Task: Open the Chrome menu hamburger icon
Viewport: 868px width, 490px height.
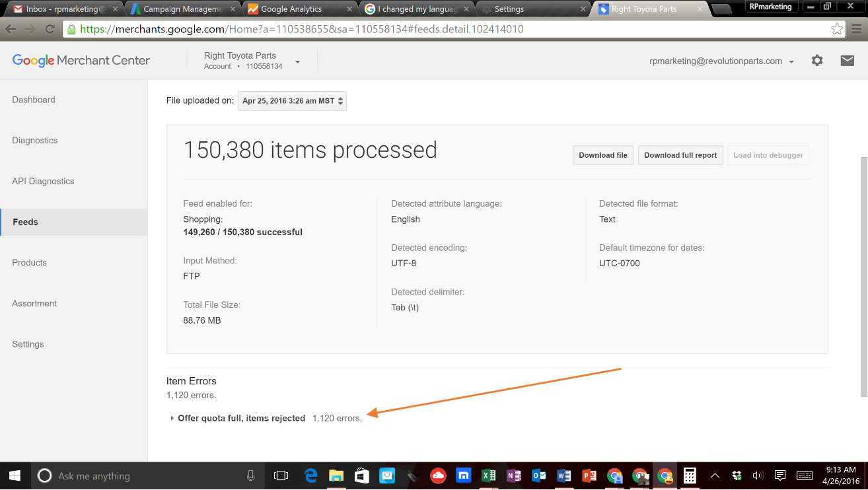Action: coord(857,29)
